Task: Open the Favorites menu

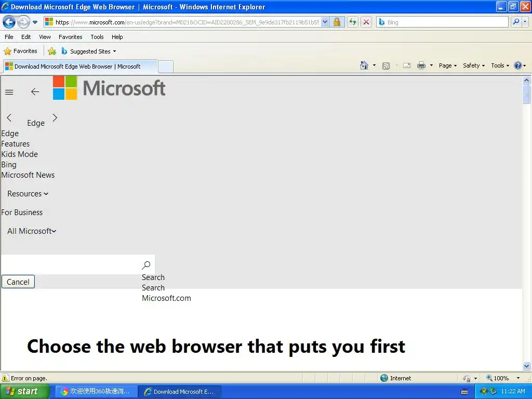Action: [71, 37]
